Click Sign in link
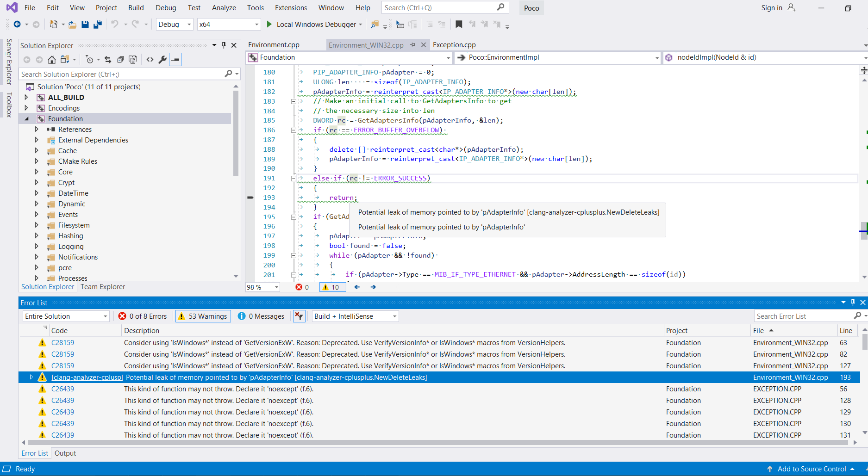The height and width of the screenshot is (476, 868). (x=772, y=7)
